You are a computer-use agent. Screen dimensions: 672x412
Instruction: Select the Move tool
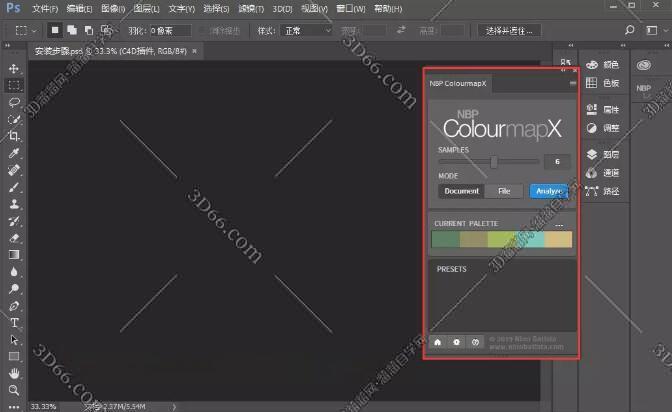click(14, 69)
